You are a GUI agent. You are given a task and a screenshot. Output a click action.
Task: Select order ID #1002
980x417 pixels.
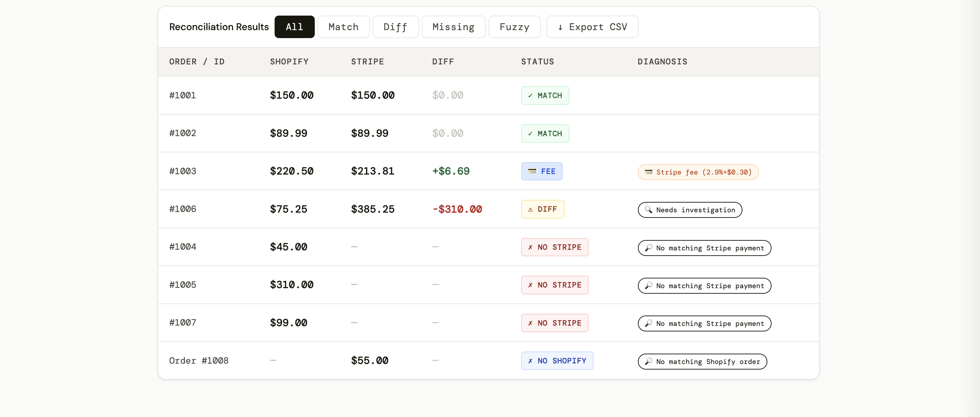[x=182, y=133]
